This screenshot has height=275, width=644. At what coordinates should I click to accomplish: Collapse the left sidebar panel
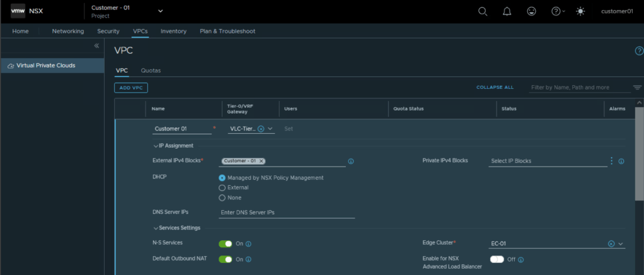click(96, 46)
